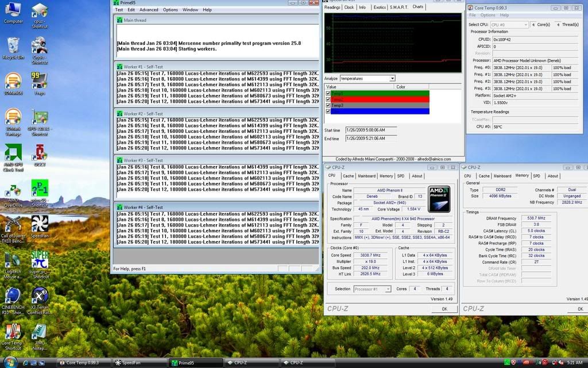This screenshot has width=588, height=368.
Task: Select the prime95 Shortcut desktop icon
Action: pyautogui.click(x=40, y=193)
